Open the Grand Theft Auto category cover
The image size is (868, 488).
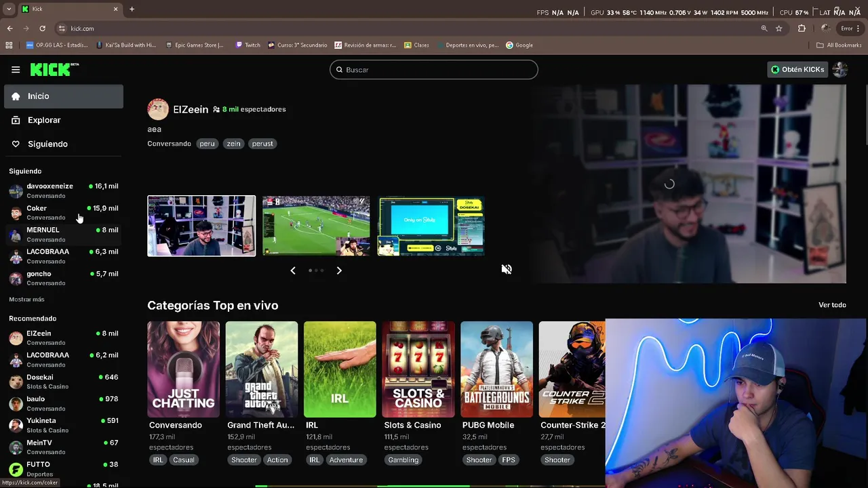pyautogui.click(x=262, y=369)
